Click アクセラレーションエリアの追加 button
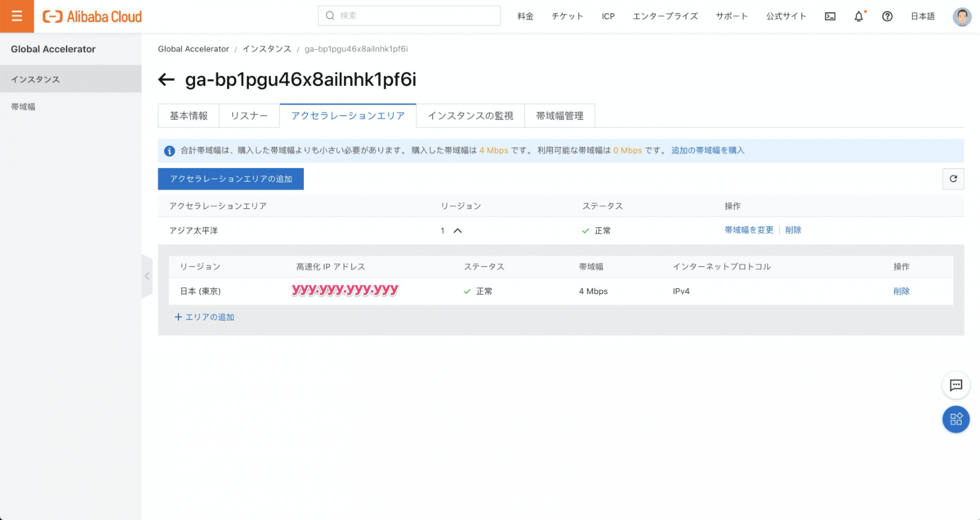Screen dimensions: 980x520 pyautogui.click(x=230, y=179)
